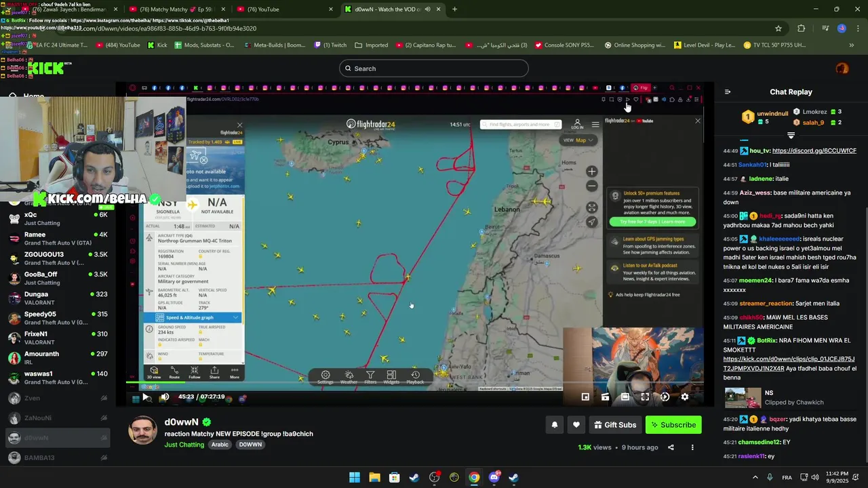Image resolution: width=868 pixels, height=488 pixels.
Task: Open the browser media control icon
Action: click(825, 28)
